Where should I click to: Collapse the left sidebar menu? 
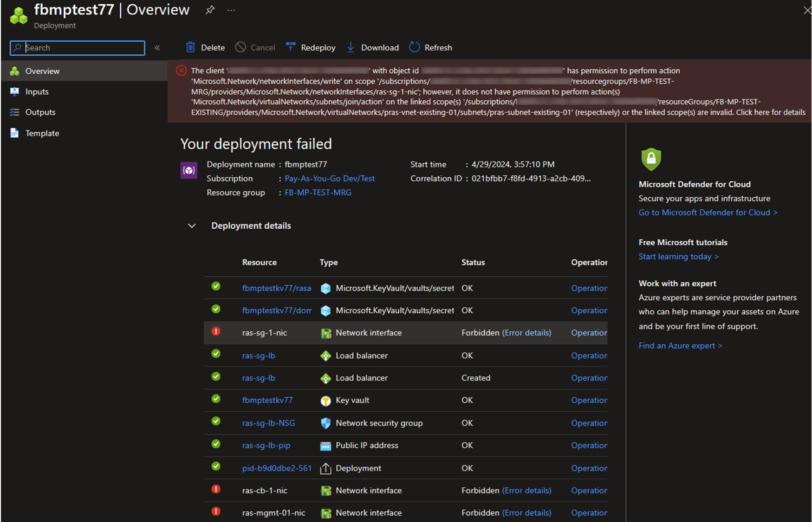tap(157, 48)
